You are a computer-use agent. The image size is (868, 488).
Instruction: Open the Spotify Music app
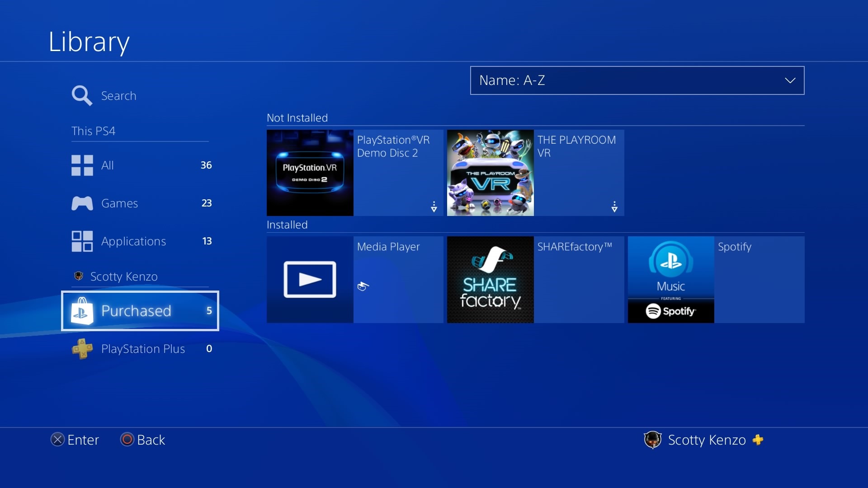click(670, 279)
